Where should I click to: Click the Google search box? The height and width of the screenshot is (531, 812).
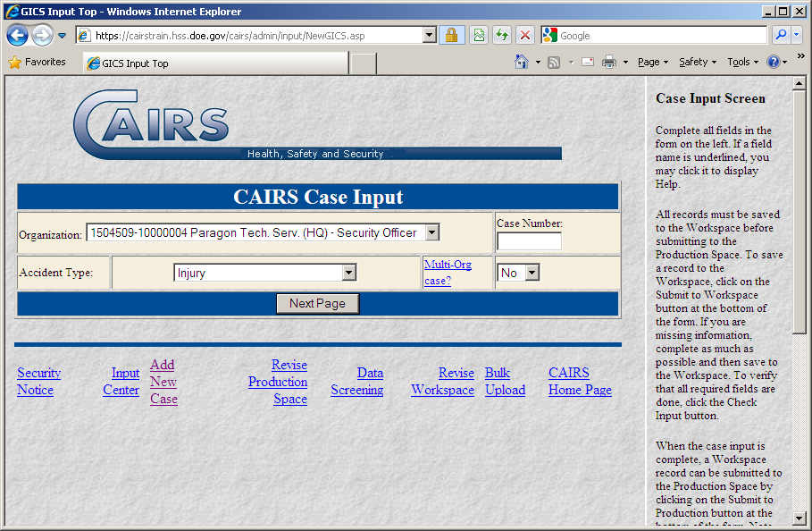click(654, 36)
